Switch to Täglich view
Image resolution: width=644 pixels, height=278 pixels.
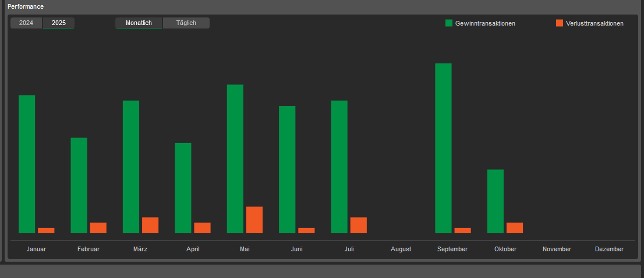186,23
